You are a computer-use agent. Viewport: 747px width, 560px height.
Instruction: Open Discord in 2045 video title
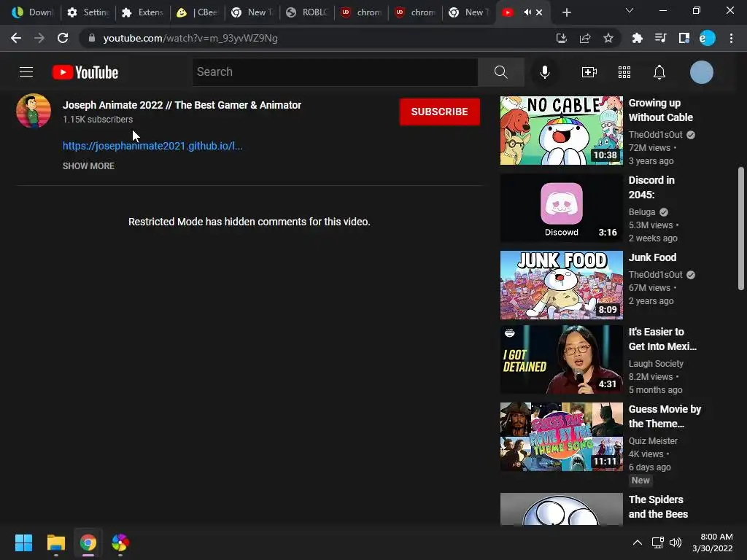(651, 187)
